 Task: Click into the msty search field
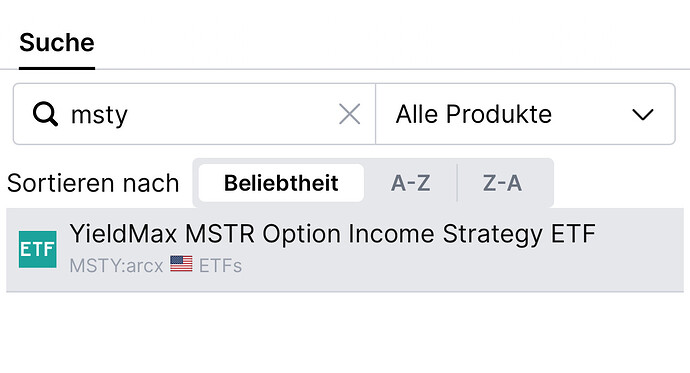pos(195,114)
